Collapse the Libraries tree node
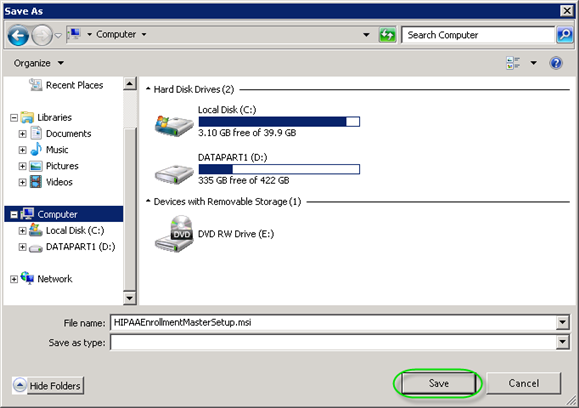 14,118
